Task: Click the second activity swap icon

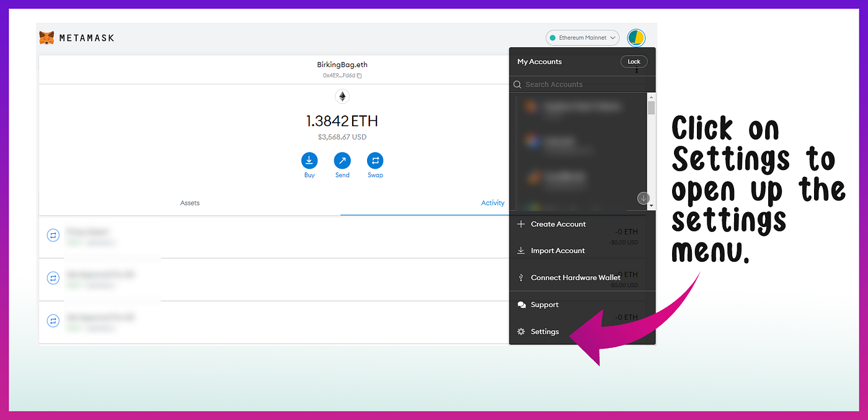Action: (53, 278)
